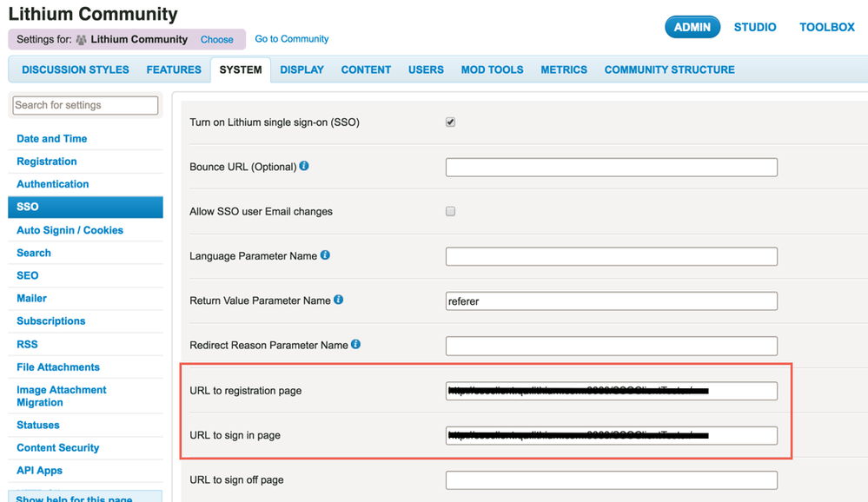The image size is (868, 502).
Task: Open Authentication settings in sidebar
Action: point(53,184)
